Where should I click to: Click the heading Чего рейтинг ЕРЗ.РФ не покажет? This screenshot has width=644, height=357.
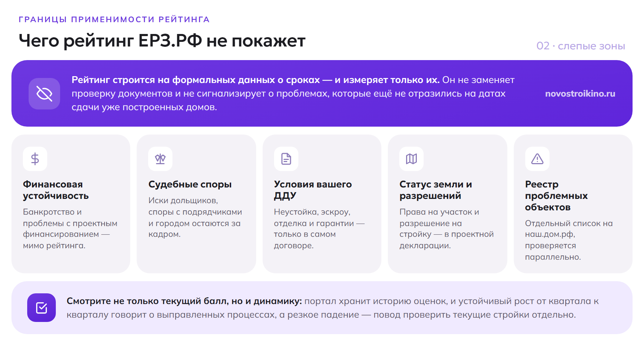[x=162, y=40]
